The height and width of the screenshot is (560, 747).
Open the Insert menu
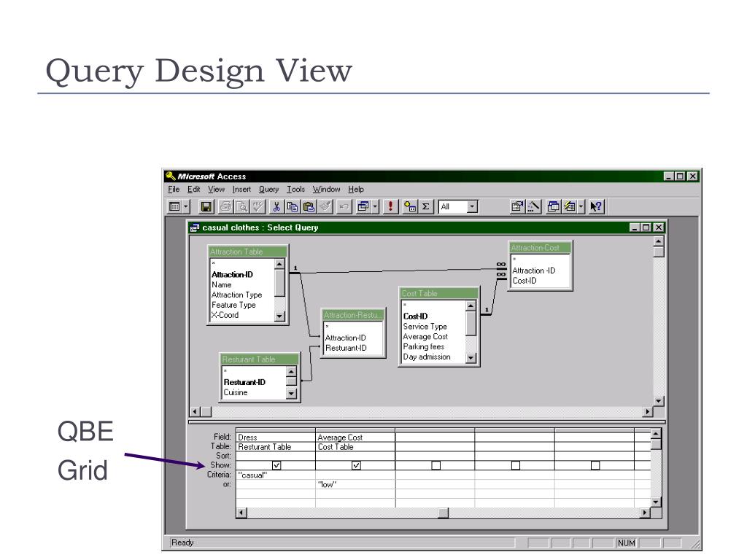pos(241,189)
